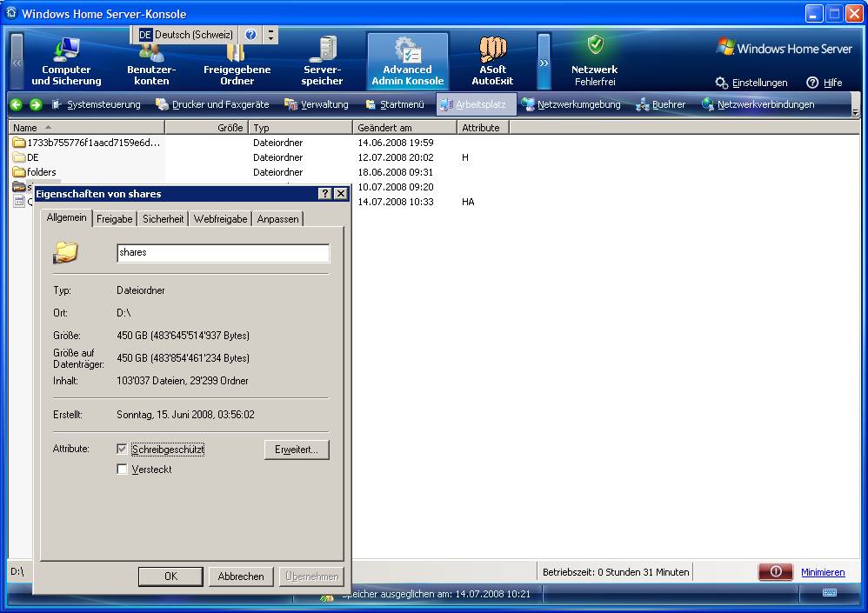This screenshot has width=868, height=613.
Task: Click the Betriebszeit status text
Action: click(x=616, y=572)
